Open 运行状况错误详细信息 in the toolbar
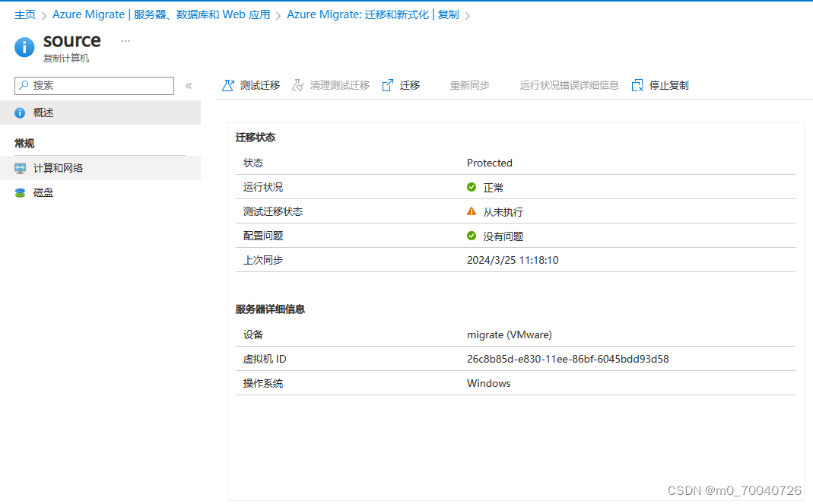 (570, 86)
